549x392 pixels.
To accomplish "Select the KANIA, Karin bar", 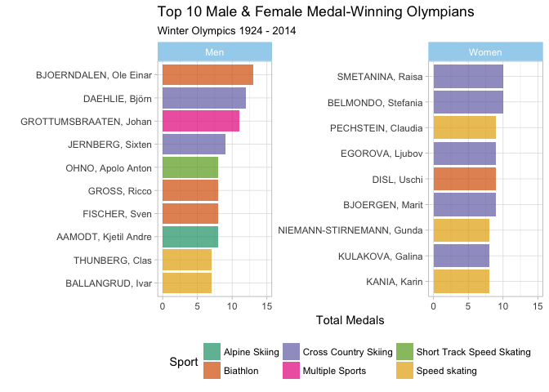I will click(x=461, y=282).
